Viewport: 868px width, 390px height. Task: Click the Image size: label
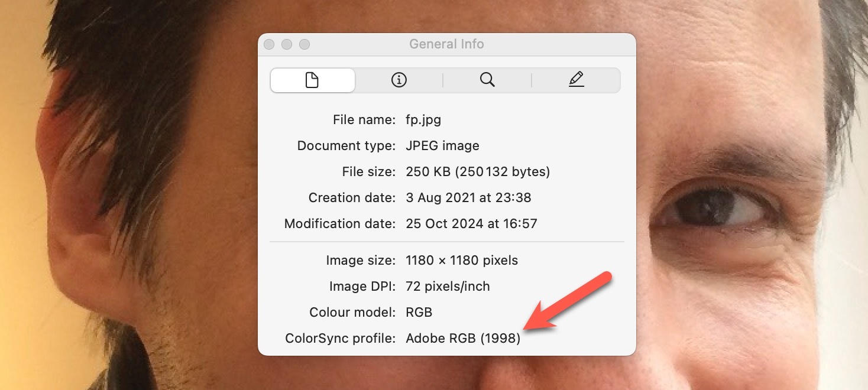pyautogui.click(x=360, y=261)
